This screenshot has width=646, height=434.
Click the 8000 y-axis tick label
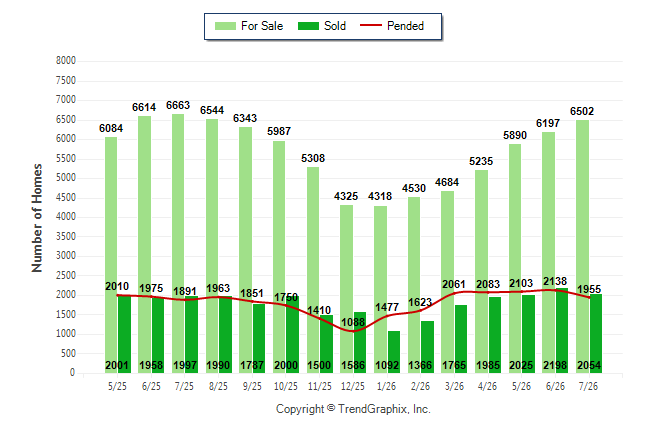66,61
